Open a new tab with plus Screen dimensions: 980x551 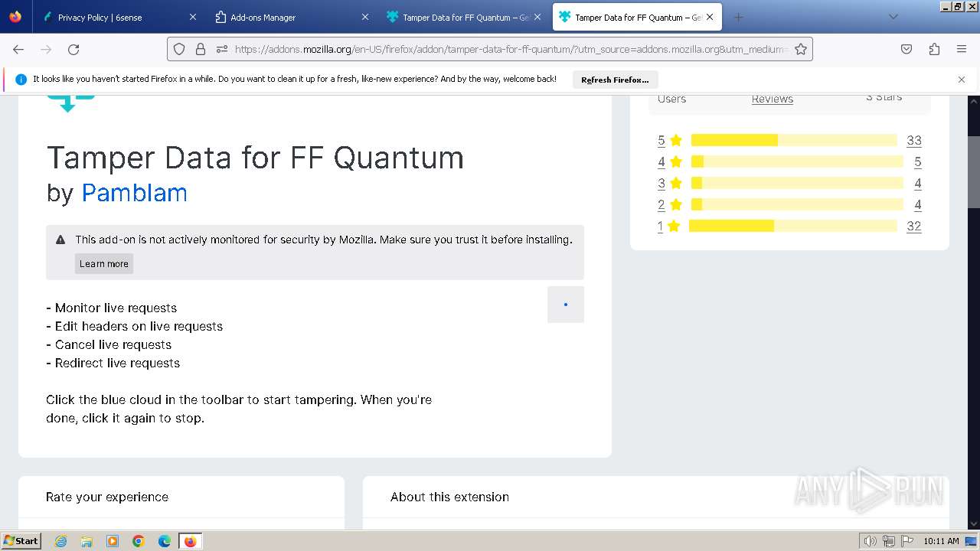738,17
